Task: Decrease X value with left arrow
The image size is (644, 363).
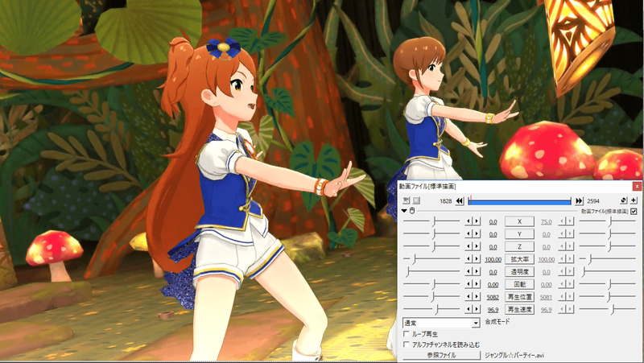Action: pyautogui.click(x=468, y=221)
